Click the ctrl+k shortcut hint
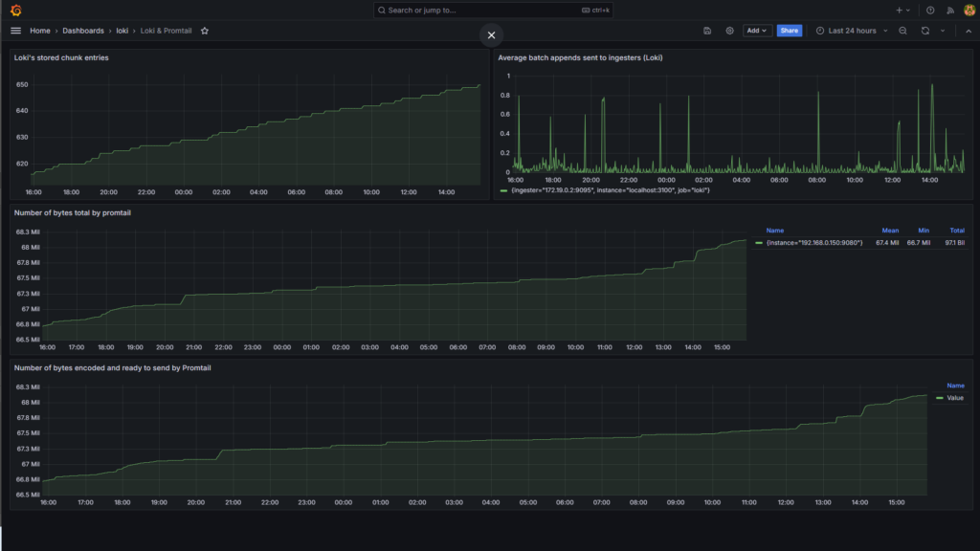980x551 pixels. pos(595,10)
